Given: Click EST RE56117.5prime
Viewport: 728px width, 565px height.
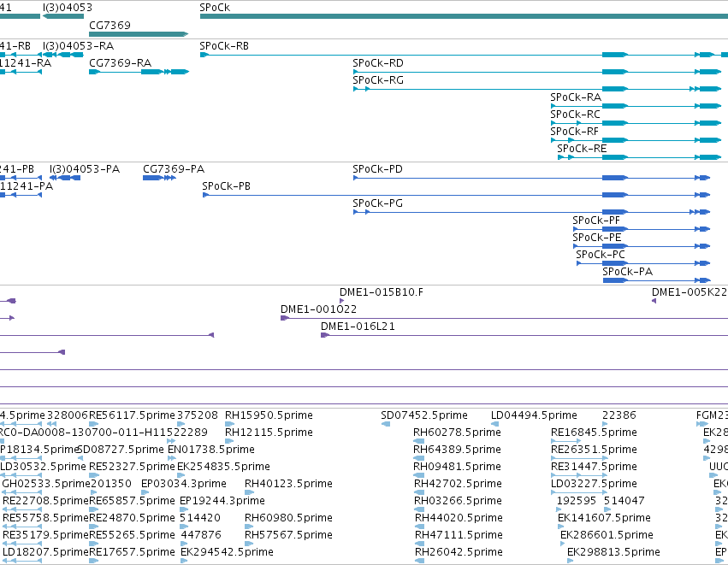Looking at the screenshot, I should 132,415.
